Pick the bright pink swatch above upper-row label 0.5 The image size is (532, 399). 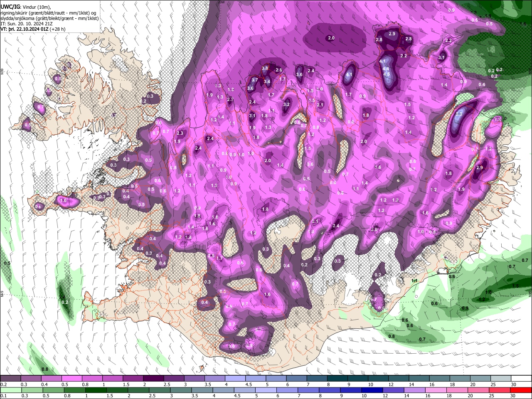[x=71, y=378]
